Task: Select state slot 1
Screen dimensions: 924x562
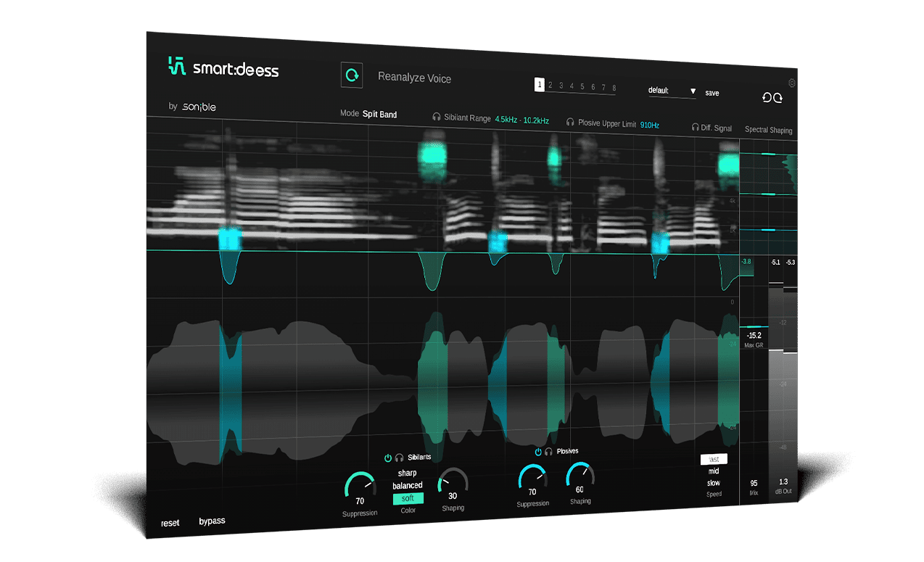Action: click(x=540, y=85)
